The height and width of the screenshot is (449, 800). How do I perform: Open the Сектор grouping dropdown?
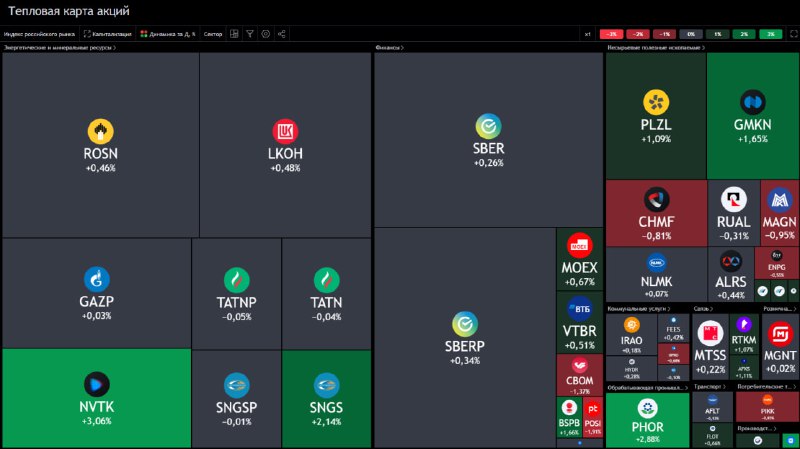pyautogui.click(x=213, y=34)
